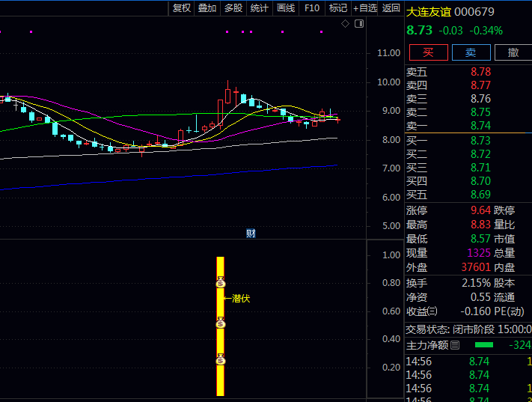Activate the 画线 drawing tool
Image resolution: width=532 pixels, height=402 pixels.
[x=286, y=8]
